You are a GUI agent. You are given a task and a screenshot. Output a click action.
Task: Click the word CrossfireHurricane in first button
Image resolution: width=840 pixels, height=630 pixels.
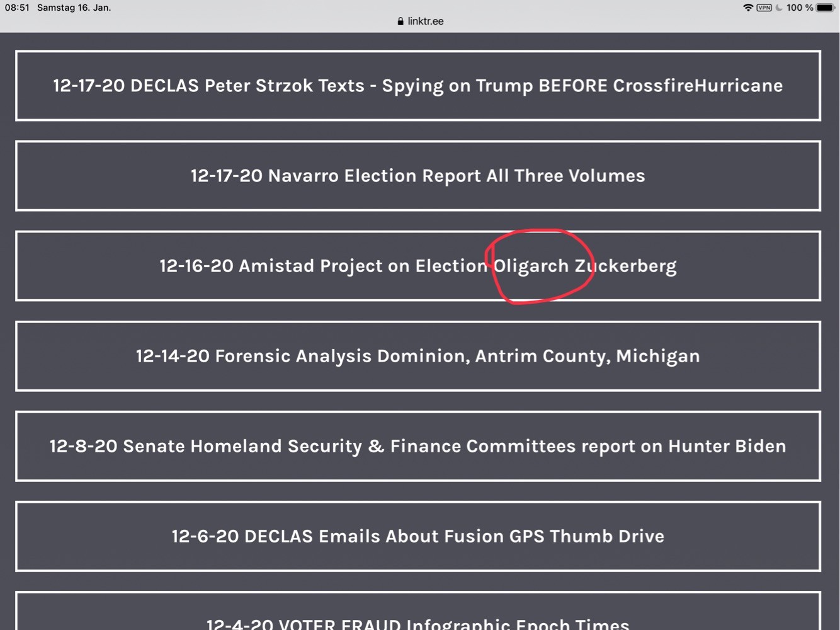[698, 85]
